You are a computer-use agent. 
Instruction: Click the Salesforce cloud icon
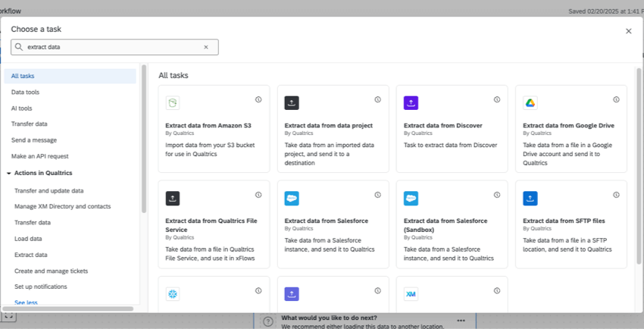point(292,199)
